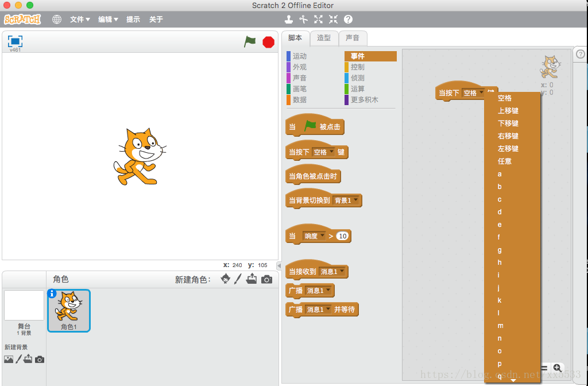Click the loudness value field 10
Viewport: 588px width, 386px height.
pos(342,236)
